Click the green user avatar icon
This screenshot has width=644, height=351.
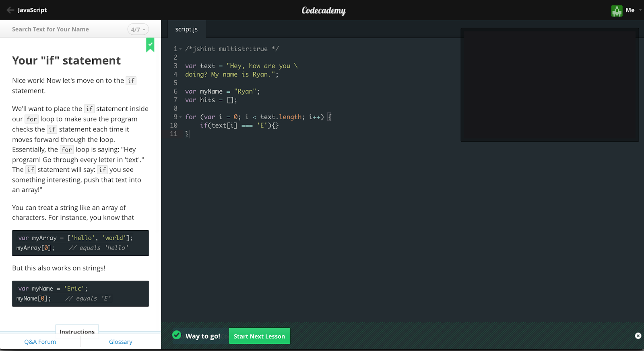[617, 10]
